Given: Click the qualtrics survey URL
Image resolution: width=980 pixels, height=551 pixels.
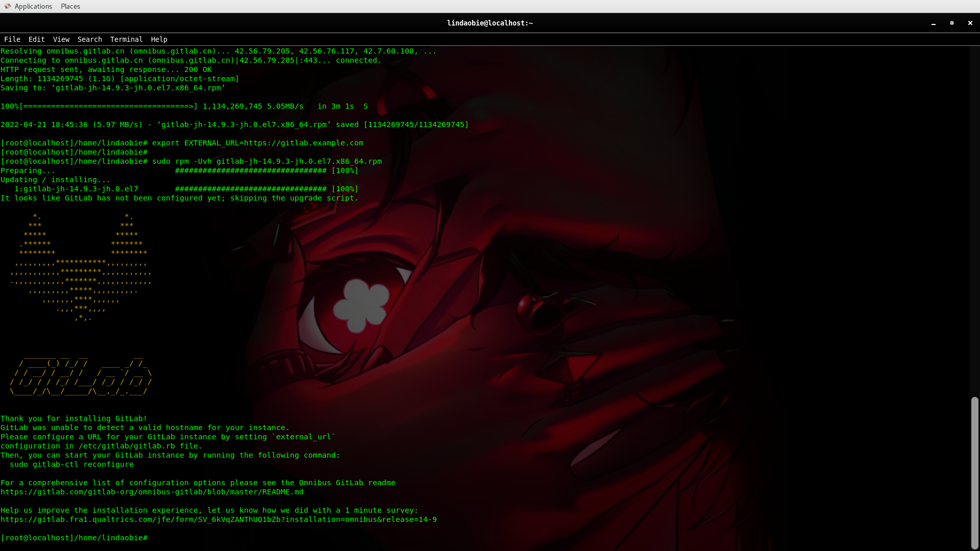Looking at the screenshot, I should tap(218, 519).
